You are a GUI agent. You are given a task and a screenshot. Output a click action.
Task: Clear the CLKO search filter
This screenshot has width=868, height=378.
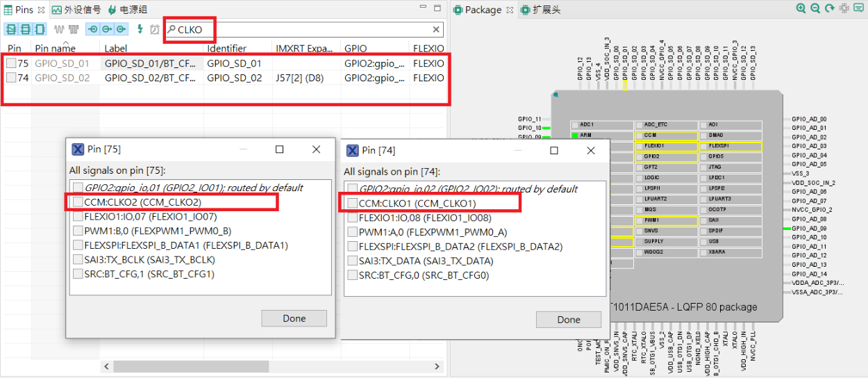436,30
